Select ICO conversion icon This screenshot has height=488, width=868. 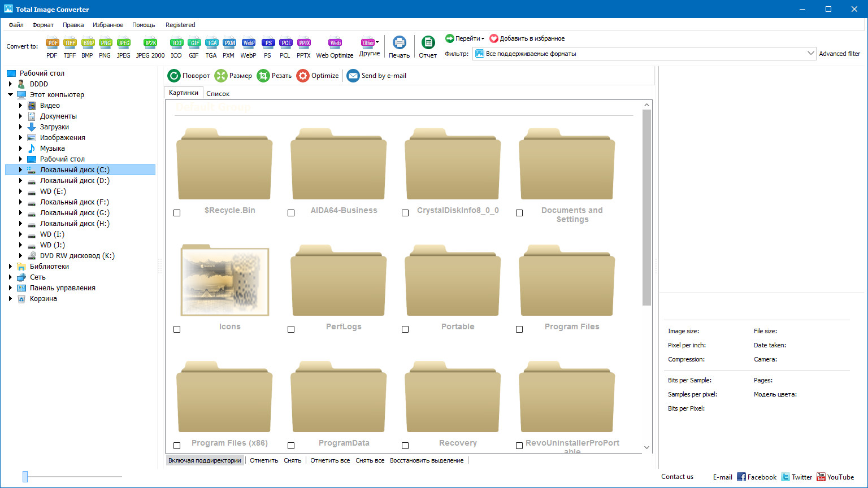(176, 43)
